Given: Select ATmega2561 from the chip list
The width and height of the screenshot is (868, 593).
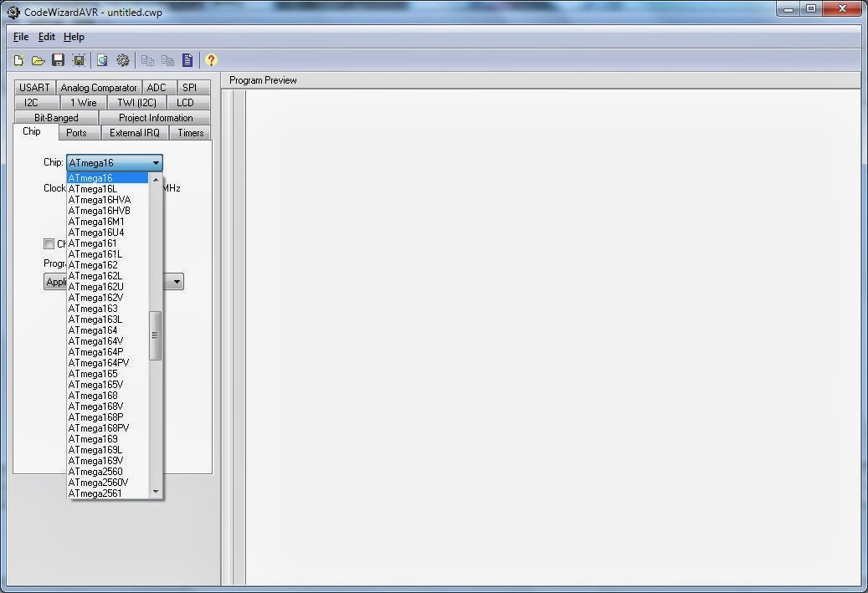Looking at the screenshot, I should (x=107, y=493).
